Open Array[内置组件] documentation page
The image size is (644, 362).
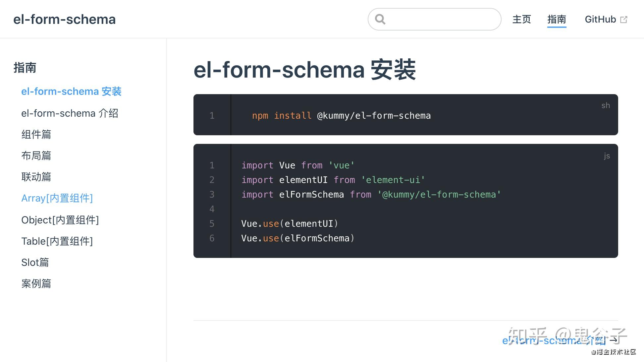click(57, 198)
